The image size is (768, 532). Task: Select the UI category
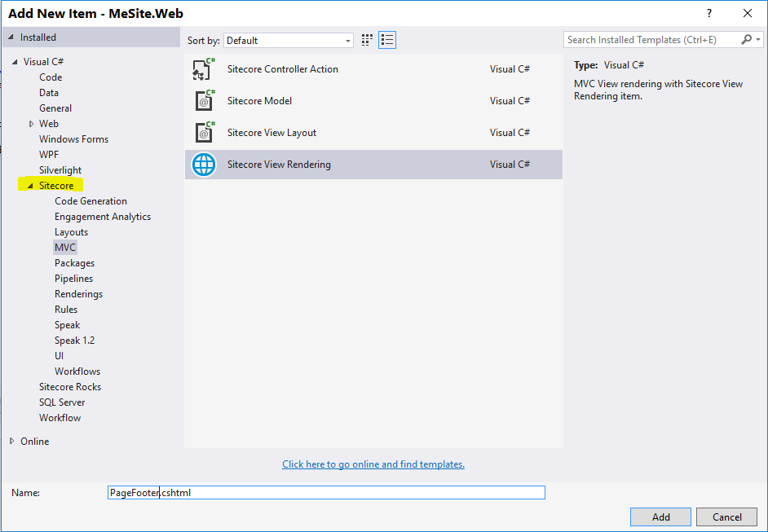pyautogui.click(x=60, y=356)
